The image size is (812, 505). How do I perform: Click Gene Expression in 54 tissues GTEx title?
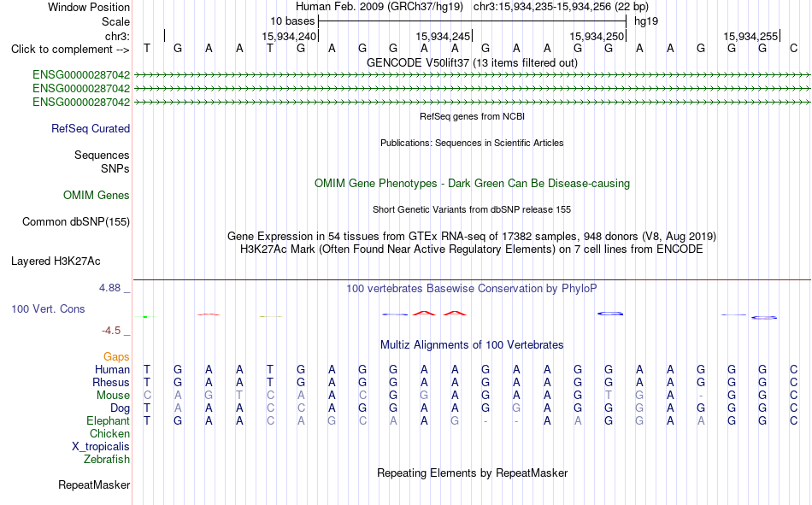pos(472,236)
